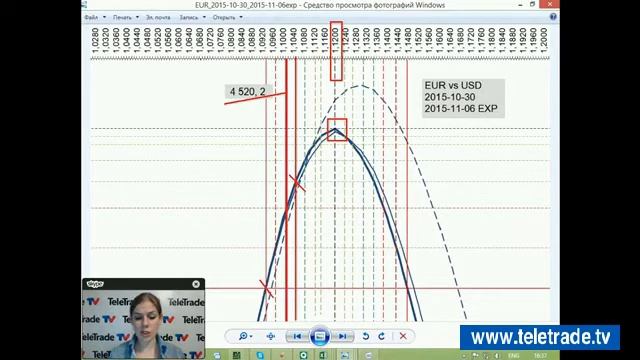Screen dimensions: 640x360
Task: Open the Action Center flag in the tray
Action: click(x=475, y=356)
